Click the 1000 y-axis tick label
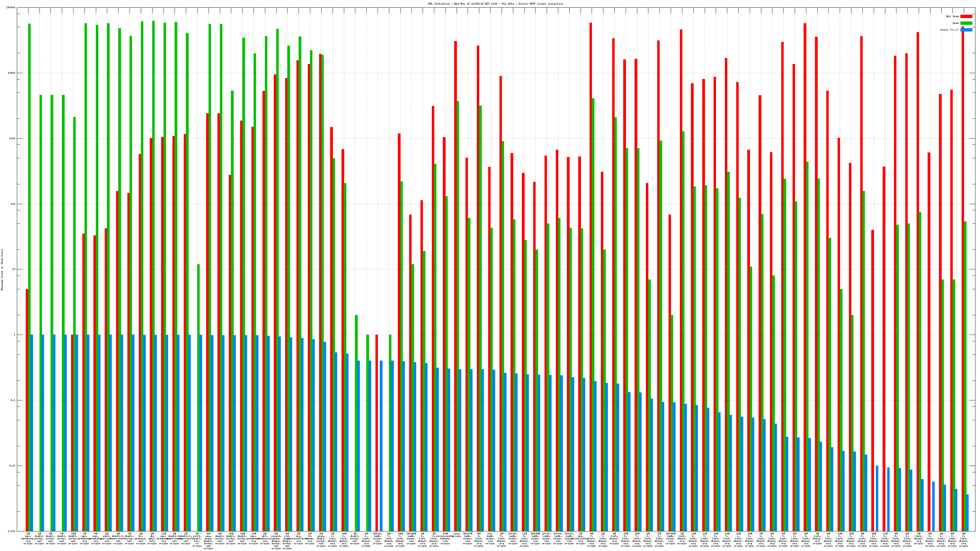 pyautogui.click(x=13, y=138)
